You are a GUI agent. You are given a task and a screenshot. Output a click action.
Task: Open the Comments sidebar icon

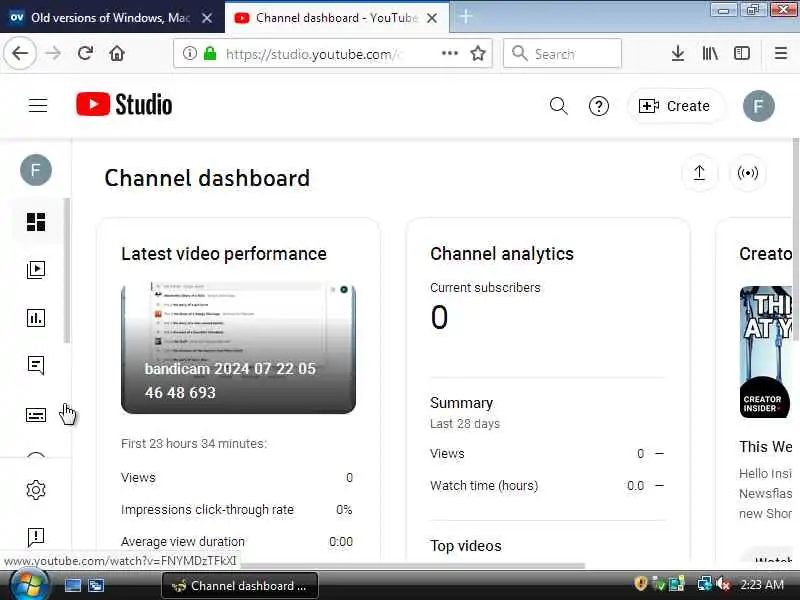tap(36, 365)
